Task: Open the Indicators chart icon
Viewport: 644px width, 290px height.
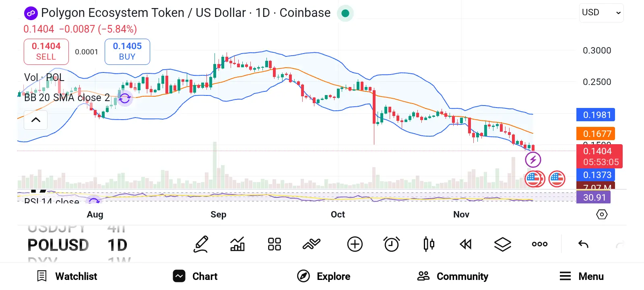Action: point(237,244)
